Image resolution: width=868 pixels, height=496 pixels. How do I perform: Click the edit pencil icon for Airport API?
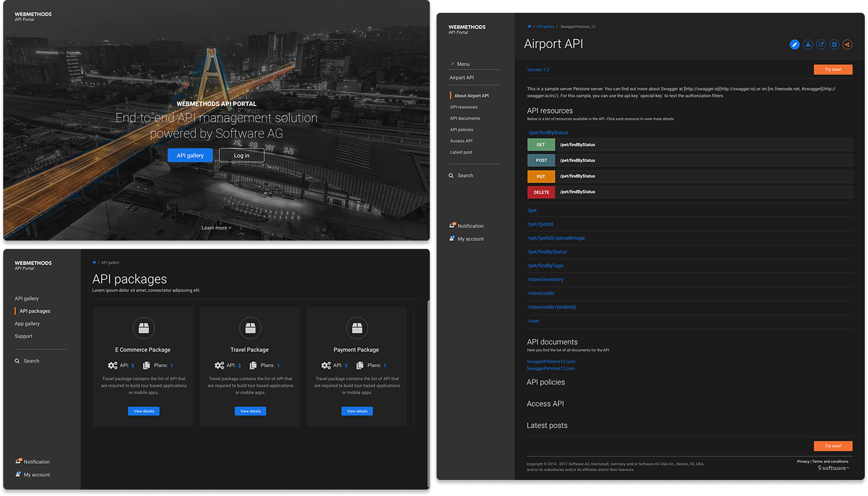(x=794, y=45)
